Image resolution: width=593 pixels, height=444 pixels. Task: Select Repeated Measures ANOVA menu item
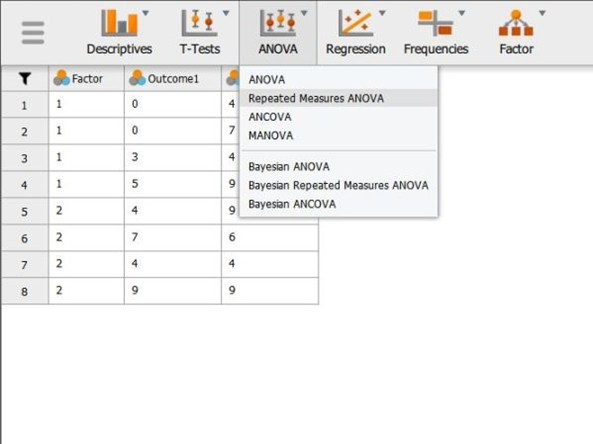click(339, 98)
